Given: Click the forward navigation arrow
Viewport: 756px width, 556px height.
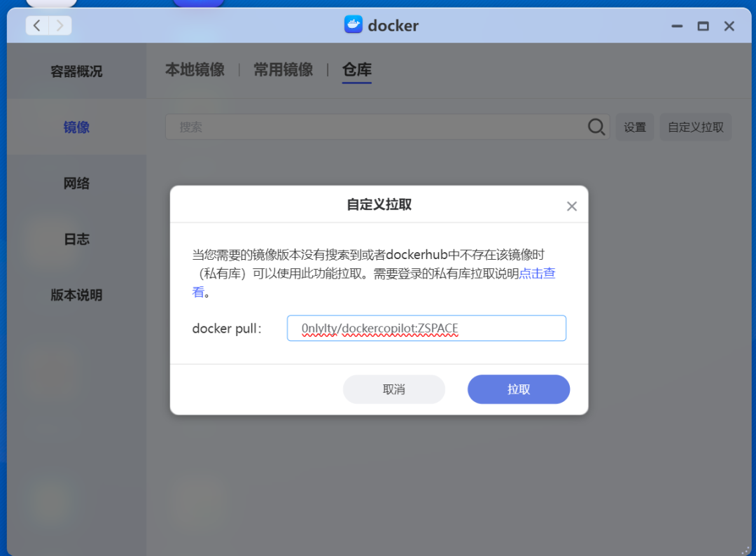Looking at the screenshot, I should (x=59, y=25).
